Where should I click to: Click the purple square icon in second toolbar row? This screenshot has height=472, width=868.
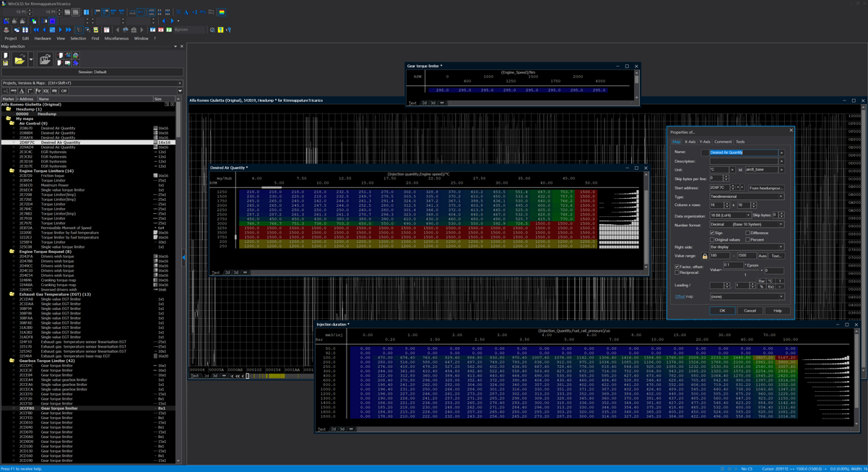point(52,21)
